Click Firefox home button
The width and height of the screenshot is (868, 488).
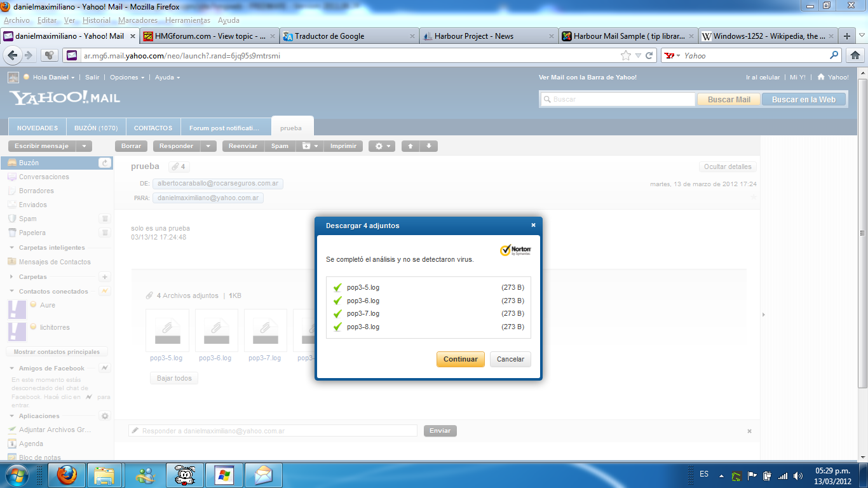point(855,55)
